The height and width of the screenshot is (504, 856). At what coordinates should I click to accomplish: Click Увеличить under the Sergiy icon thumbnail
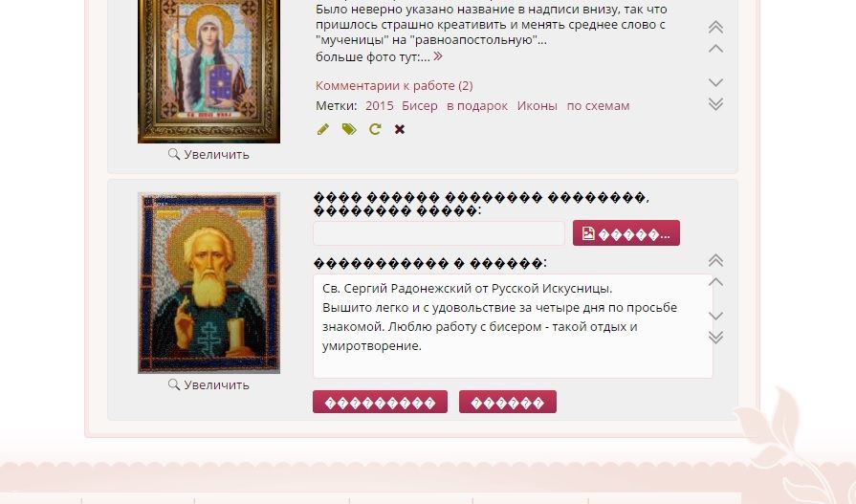pos(209,385)
